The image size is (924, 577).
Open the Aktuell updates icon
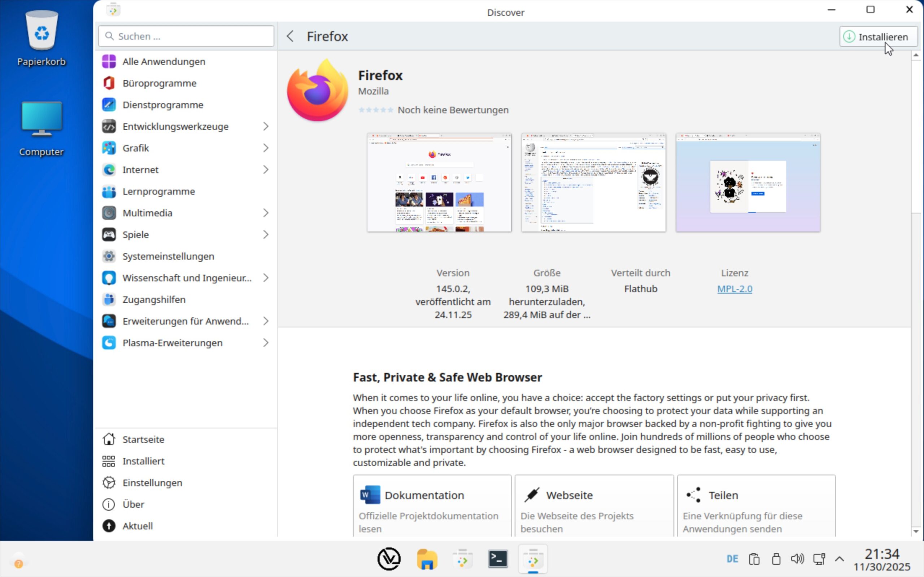109,526
